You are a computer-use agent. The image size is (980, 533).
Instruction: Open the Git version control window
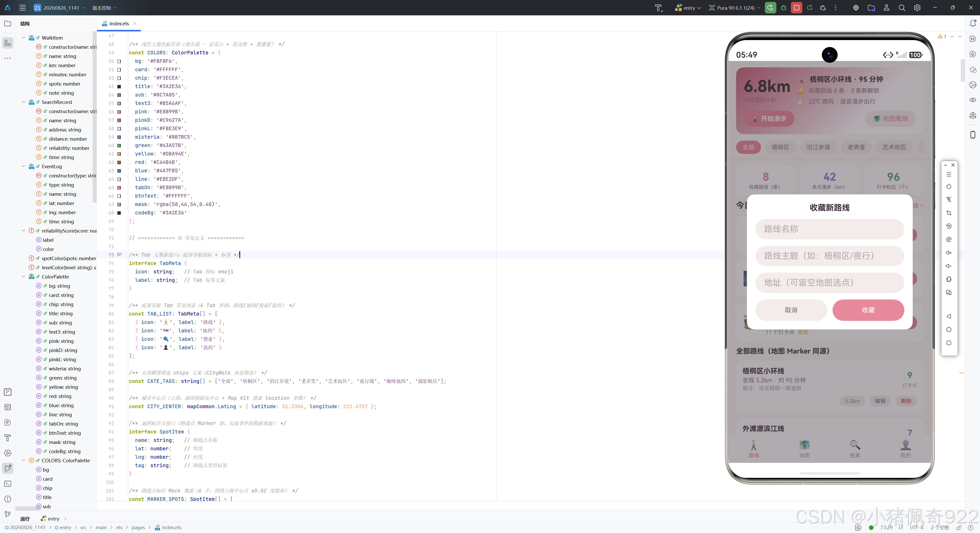click(8, 514)
